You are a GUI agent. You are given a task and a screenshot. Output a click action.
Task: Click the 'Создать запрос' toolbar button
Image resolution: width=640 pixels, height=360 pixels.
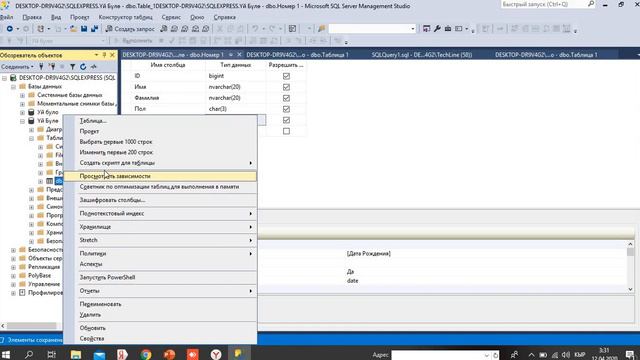(x=130, y=29)
